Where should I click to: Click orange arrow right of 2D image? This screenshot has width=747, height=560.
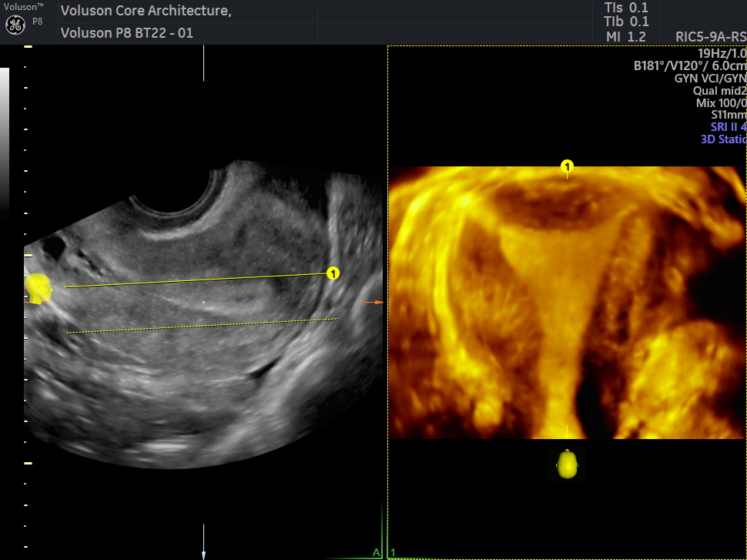(x=370, y=302)
